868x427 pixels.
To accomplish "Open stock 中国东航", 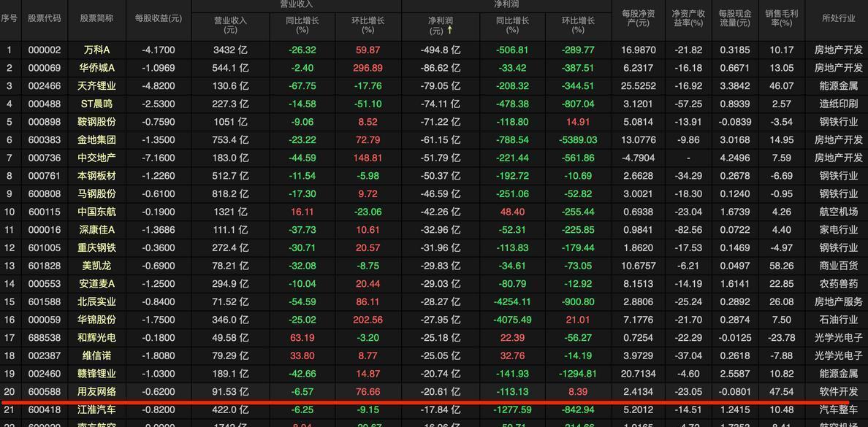I will pyautogui.click(x=97, y=212).
